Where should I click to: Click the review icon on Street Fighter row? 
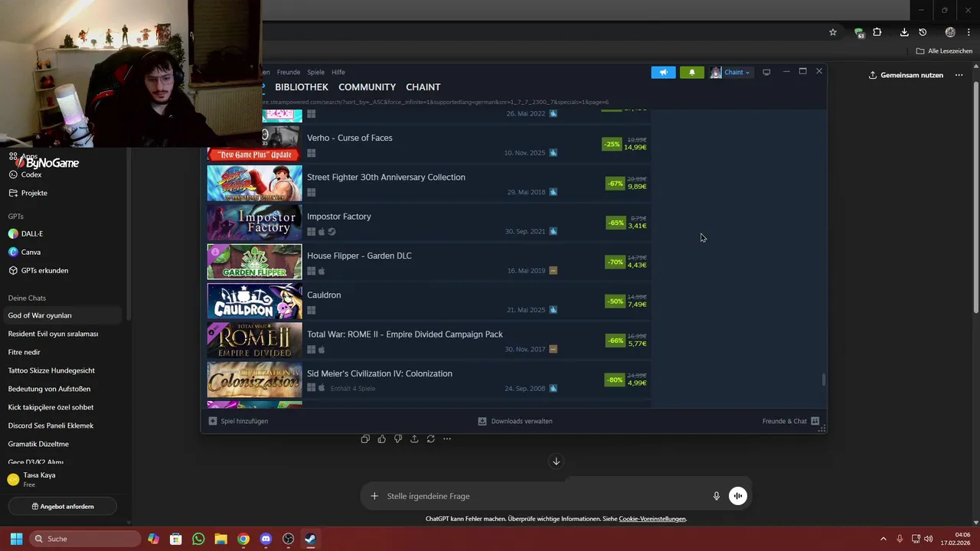coord(554,192)
